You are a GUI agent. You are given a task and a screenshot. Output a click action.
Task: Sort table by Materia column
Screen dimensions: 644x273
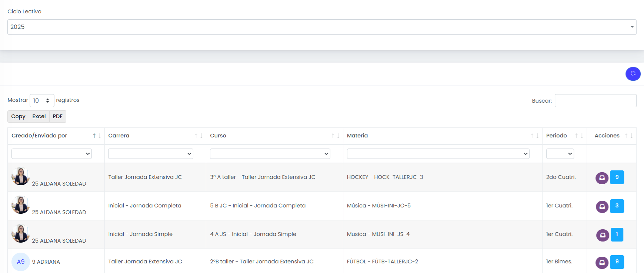pos(443,136)
